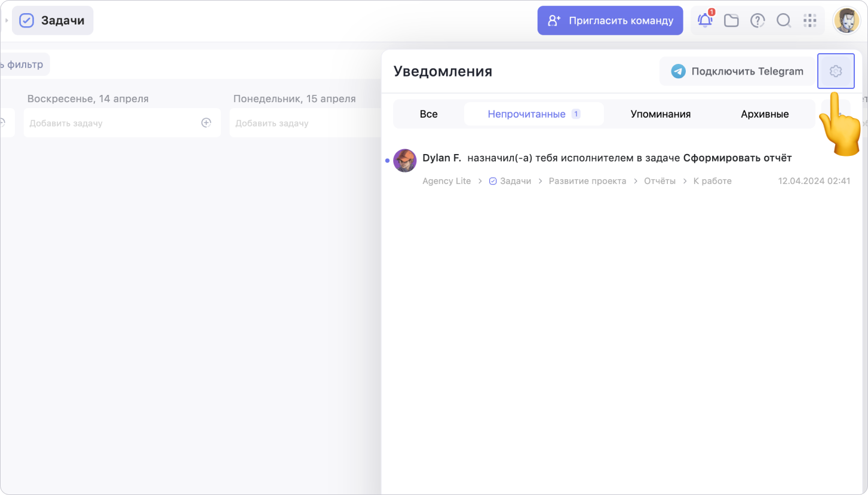Expand the sidebar arrow left of Задачи
The height and width of the screenshot is (495, 868).
[x=6, y=21]
